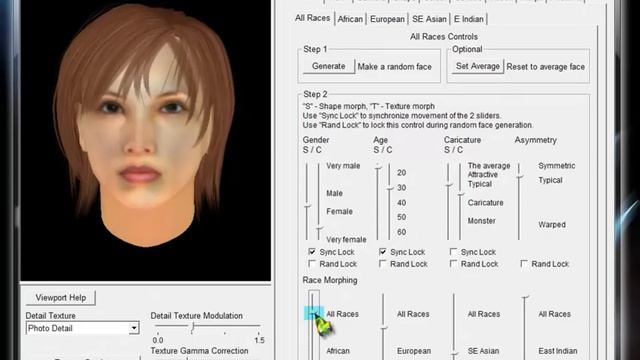
Task: Switch to the All Races tab
Action: click(312, 18)
